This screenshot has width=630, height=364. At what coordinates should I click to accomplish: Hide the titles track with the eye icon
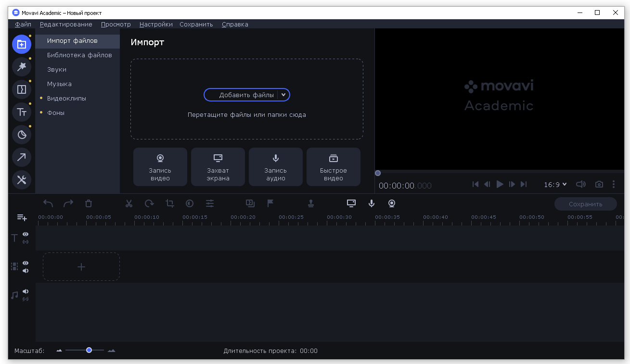26,234
